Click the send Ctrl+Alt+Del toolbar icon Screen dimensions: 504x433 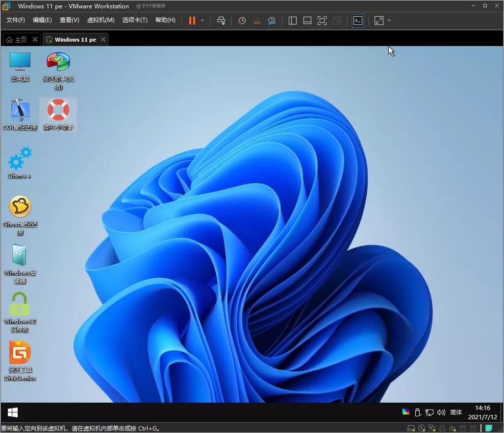point(221,21)
